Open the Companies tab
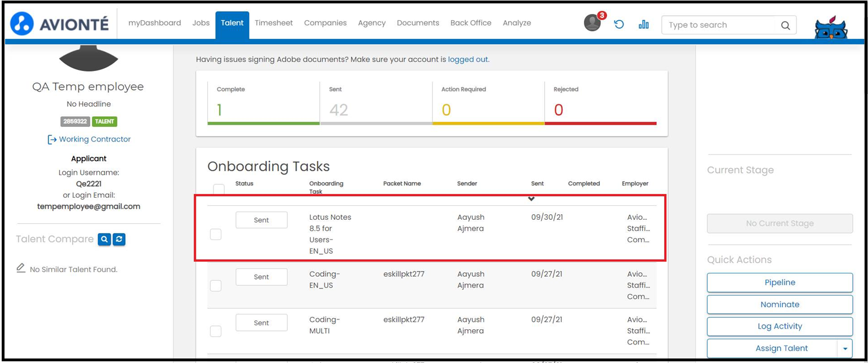 [326, 23]
